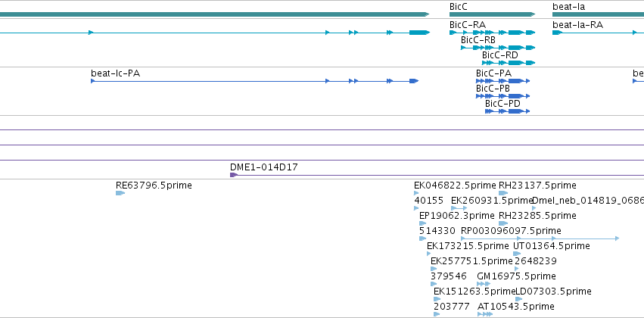Click the BicC-PB protein feature
Screen dimensions: 644x318
(x=502, y=96)
